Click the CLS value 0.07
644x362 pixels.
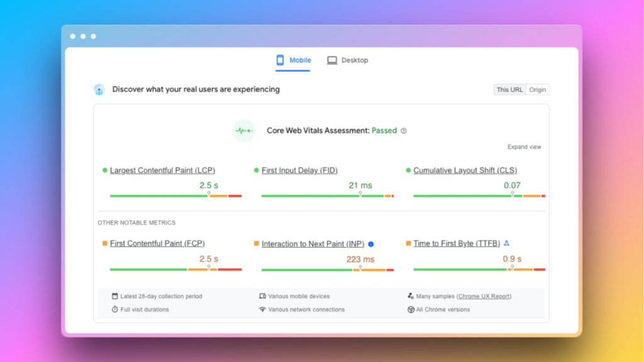point(512,185)
